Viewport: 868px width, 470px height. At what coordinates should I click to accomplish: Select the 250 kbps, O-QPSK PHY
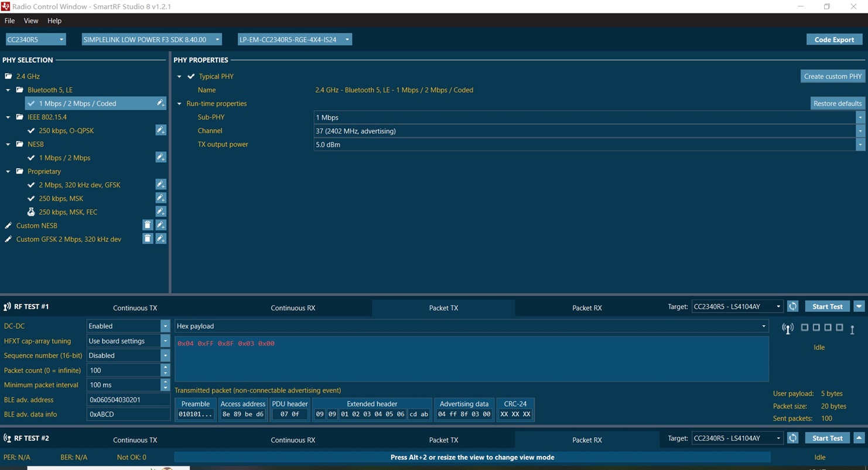click(66, 131)
